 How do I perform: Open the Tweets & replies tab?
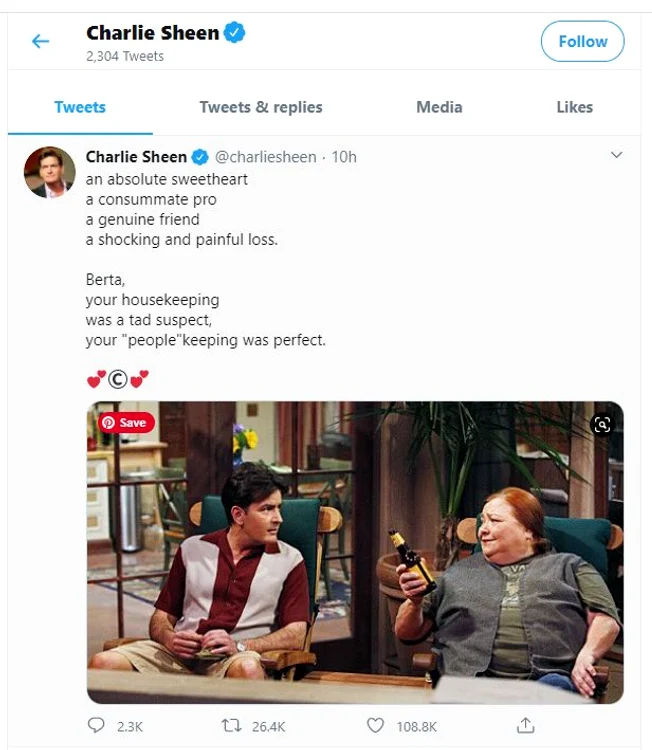(x=261, y=107)
